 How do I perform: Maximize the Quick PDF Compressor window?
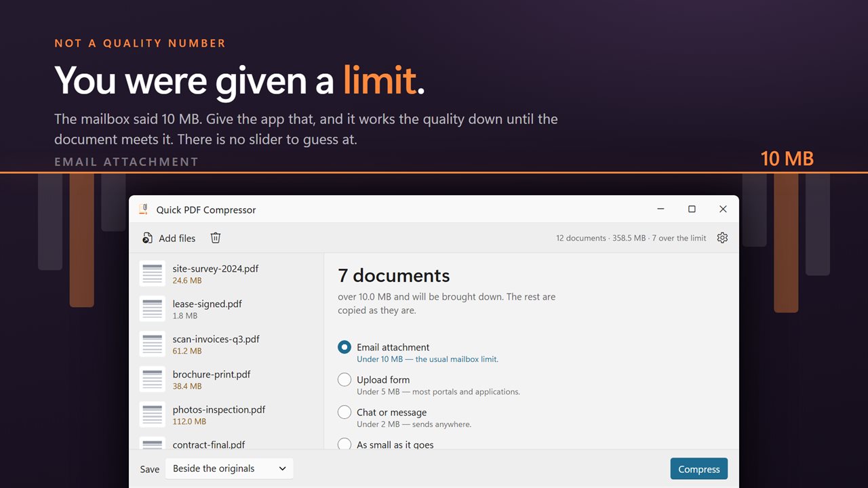pos(692,209)
